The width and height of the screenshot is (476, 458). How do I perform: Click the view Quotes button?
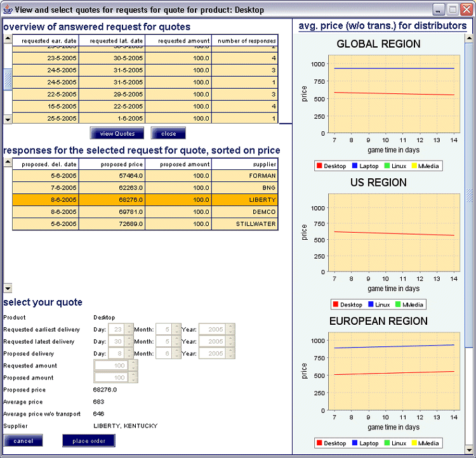(x=117, y=133)
